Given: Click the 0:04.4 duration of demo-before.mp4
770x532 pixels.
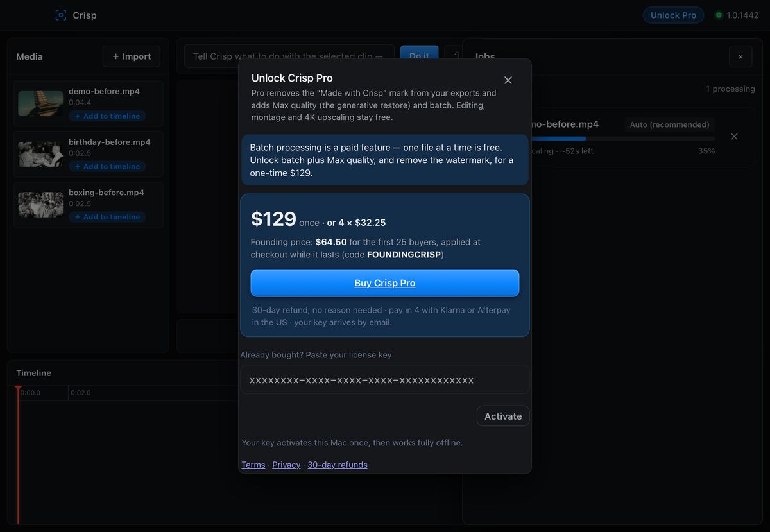Looking at the screenshot, I should pos(80,103).
